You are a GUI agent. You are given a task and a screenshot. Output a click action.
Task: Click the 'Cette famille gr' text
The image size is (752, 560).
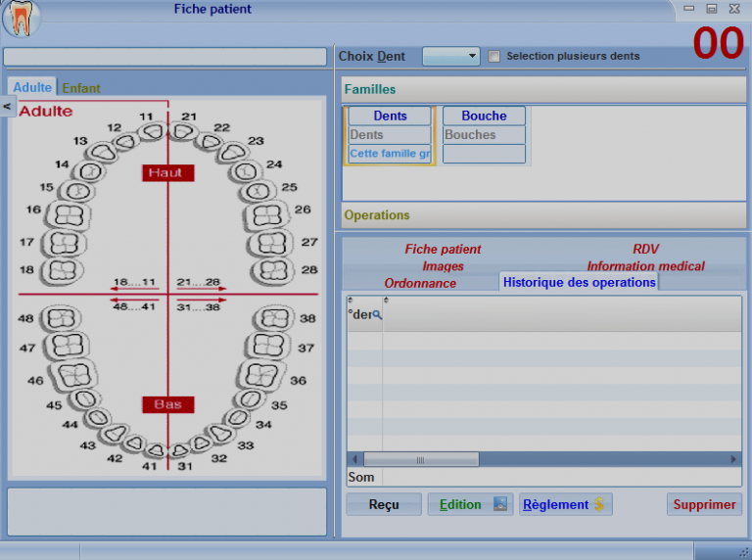pos(390,154)
